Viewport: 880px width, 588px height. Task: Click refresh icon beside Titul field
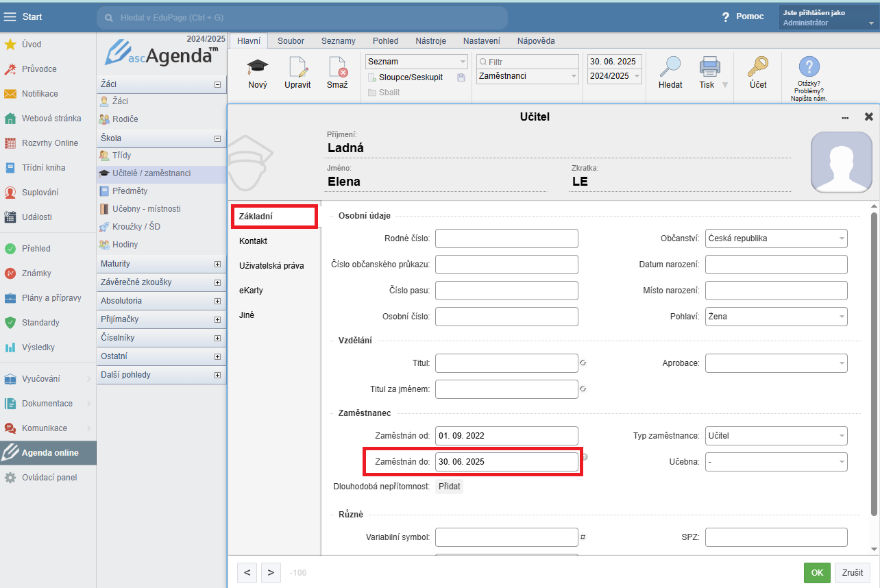pos(583,363)
